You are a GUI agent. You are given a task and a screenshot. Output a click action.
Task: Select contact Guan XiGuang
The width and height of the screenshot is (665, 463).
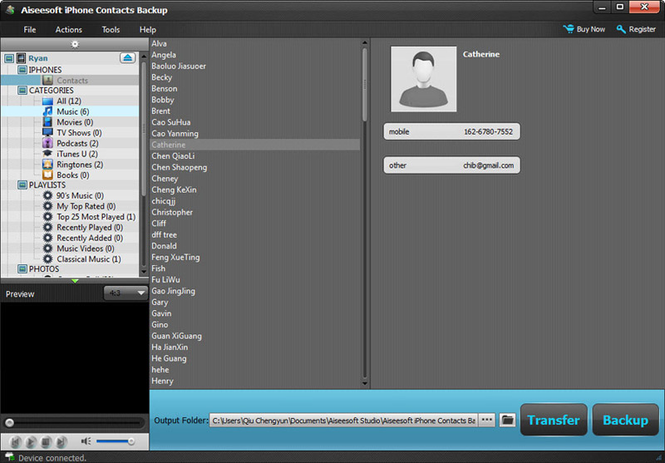[255, 336]
